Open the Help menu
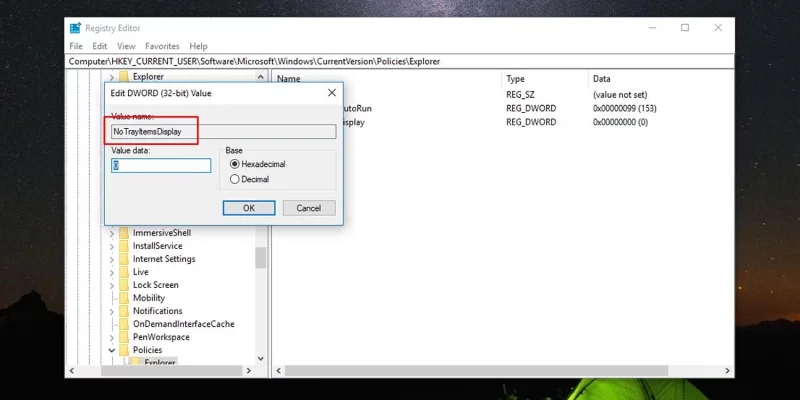This screenshot has width=800, height=400. click(x=198, y=46)
